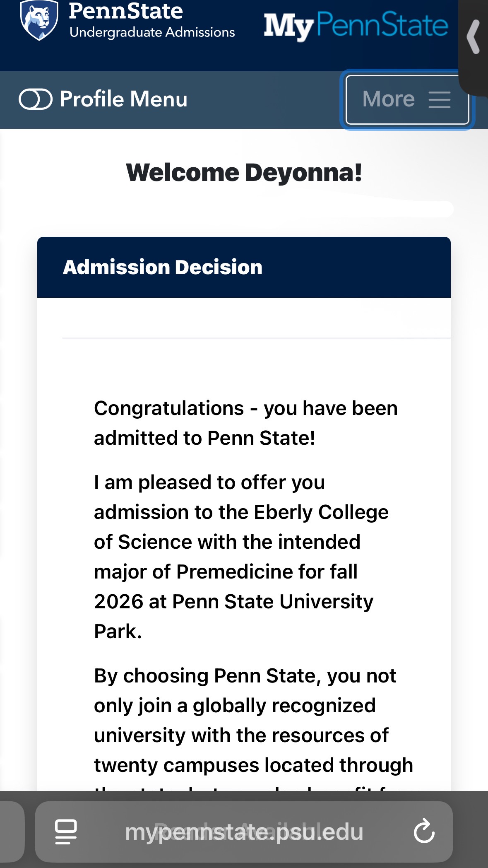Screen dimensions: 488x868
Task: Click the PennState wordmark text
Action: pos(125,11)
